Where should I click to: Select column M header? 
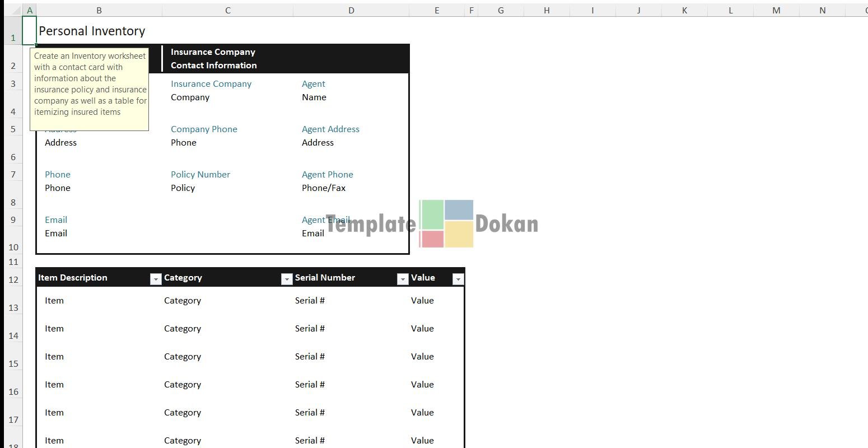click(x=776, y=10)
